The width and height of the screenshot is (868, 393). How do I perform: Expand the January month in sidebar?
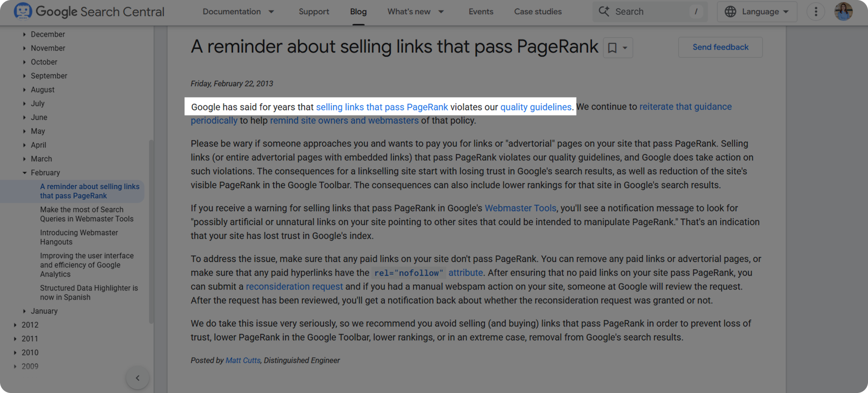(x=24, y=311)
